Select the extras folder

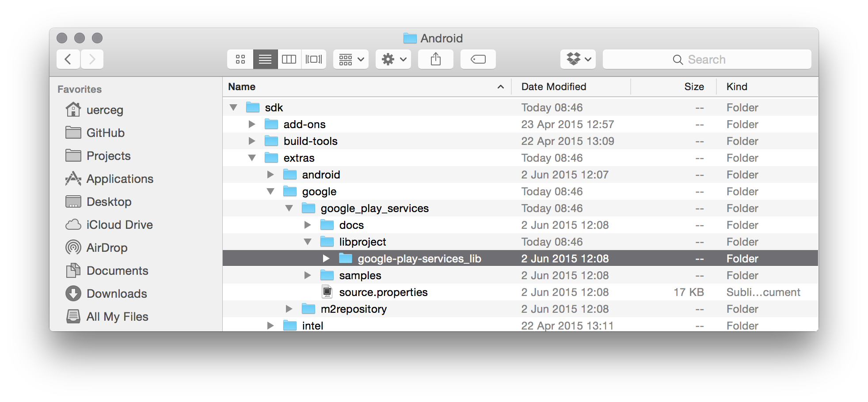(x=299, y=158)
